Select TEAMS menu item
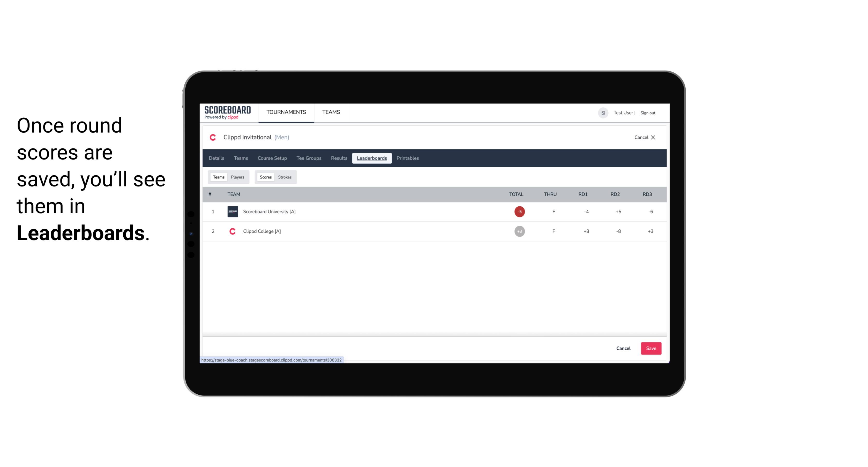 (x=332, y=112)
